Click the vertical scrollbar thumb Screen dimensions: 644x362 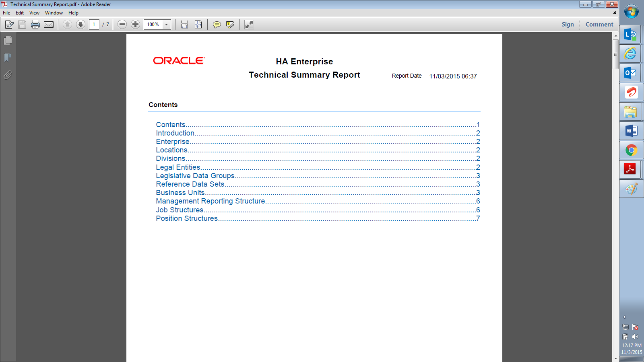615,54
